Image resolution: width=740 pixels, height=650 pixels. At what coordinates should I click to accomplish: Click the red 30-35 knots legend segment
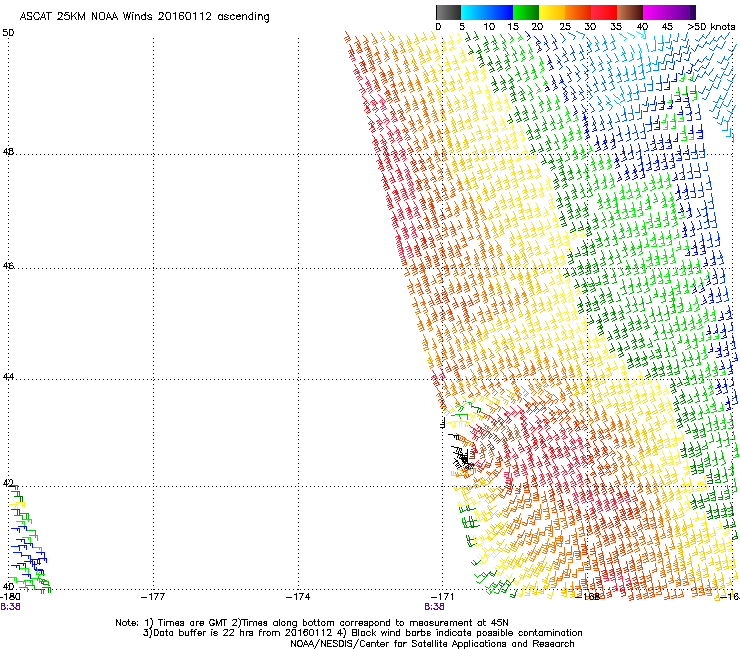click(x=604, y=12)
